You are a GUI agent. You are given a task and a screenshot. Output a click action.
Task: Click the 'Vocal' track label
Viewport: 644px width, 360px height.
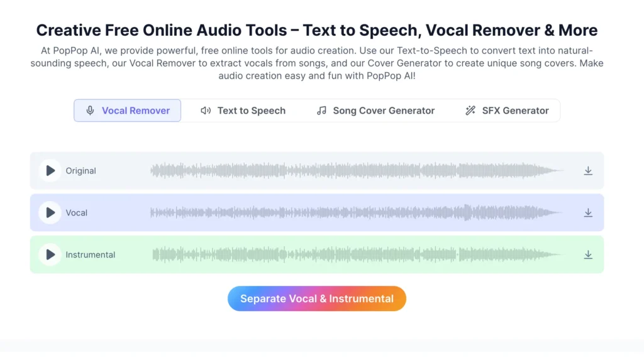click(x=76, y=212)
